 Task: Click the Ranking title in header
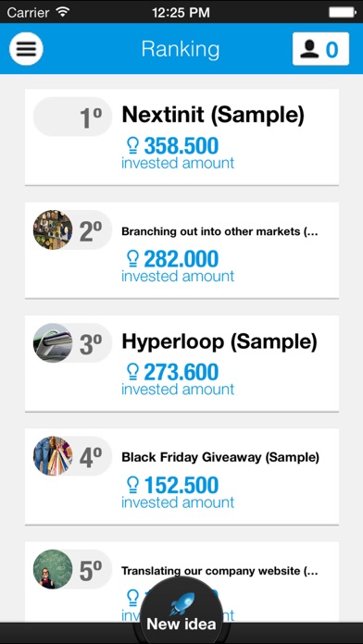coord(181,49)
